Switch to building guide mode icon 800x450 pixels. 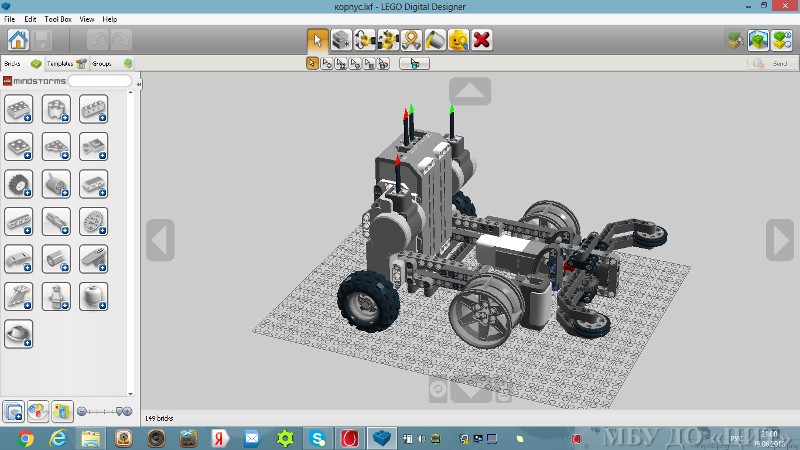click(782, 40)
